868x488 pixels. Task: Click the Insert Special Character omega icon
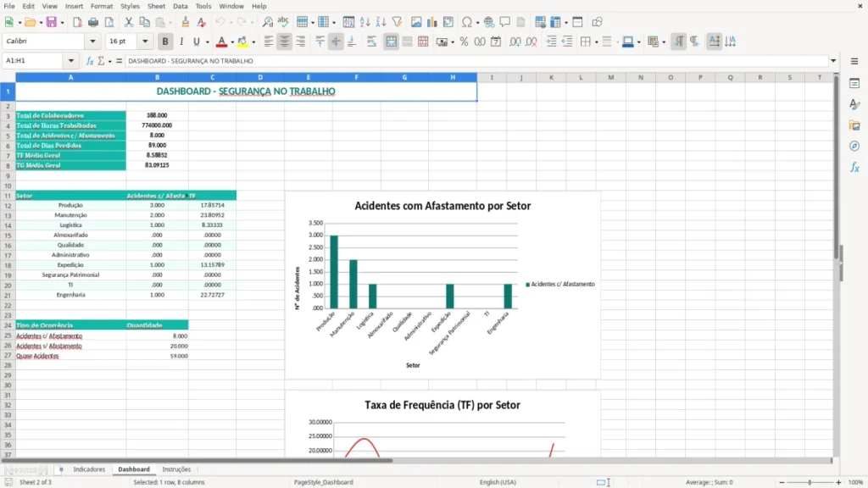[x=467, y=22]
